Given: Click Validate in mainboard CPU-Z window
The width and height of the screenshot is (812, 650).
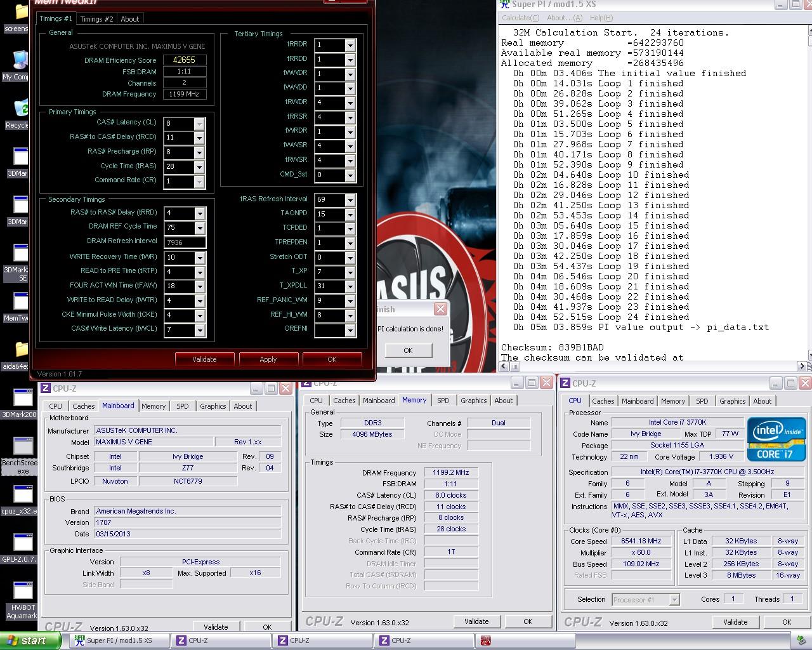Looking at the screenshot, I should (x=216, y=627).
